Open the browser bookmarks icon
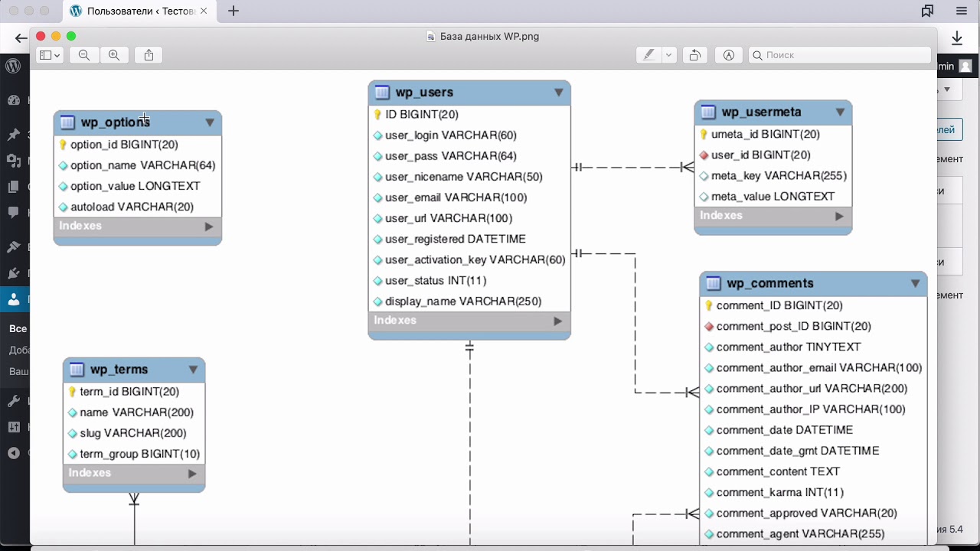This screenshot has width=980, height=551. [927, 11]
